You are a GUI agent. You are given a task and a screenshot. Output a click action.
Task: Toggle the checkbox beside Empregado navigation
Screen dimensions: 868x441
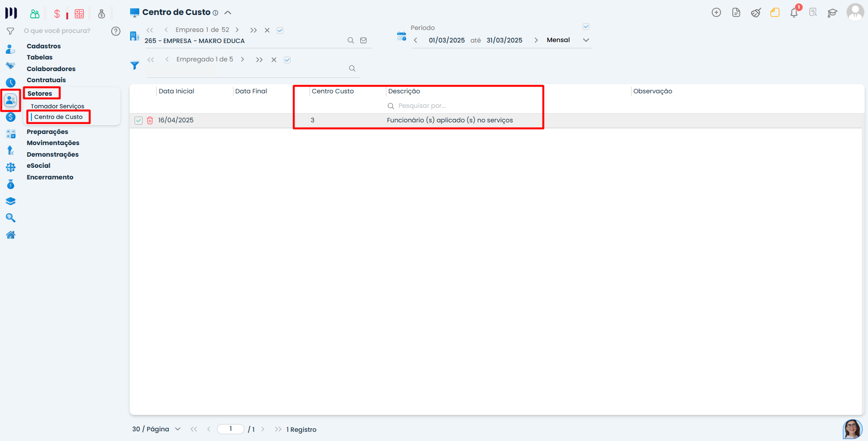click(x=287, y=60)
